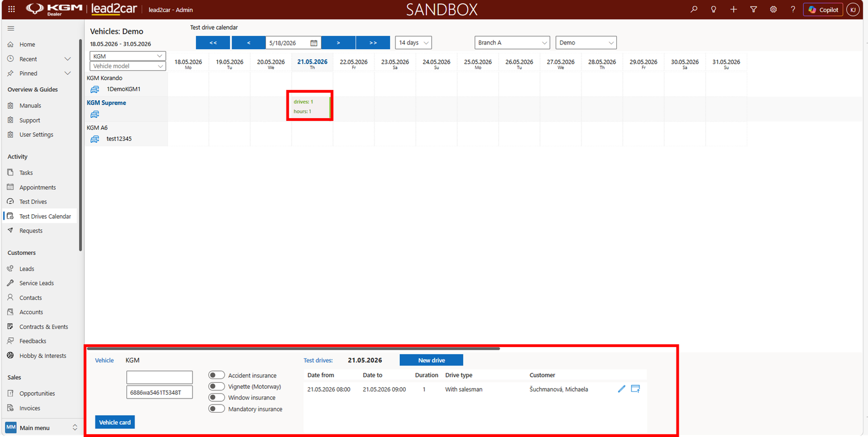This screenshot has width=868, height=437.
Task: Open the lightbulb assistant icon
Action: click(x=713, y=9)
